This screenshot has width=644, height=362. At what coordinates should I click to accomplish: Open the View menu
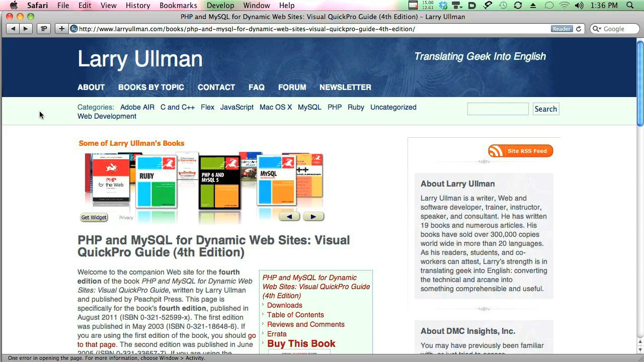(x=109, y=6)
